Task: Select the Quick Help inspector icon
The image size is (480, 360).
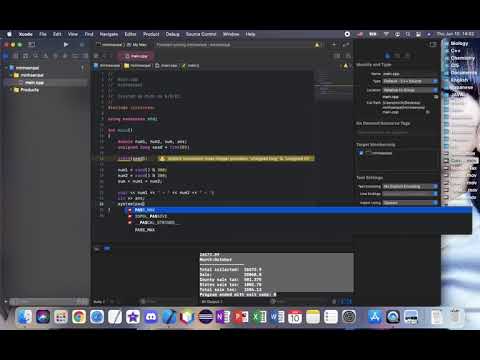Action: point(407,56)
